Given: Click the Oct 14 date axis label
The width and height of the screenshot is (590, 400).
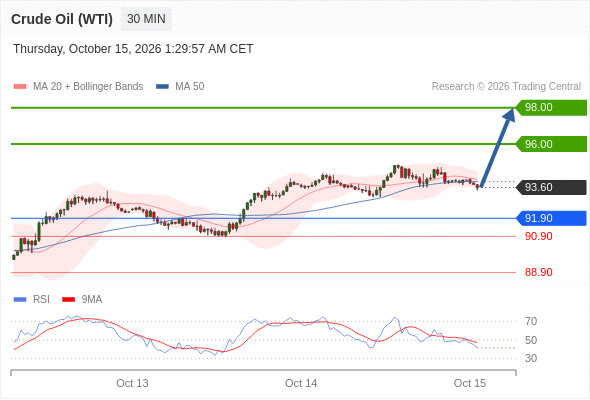Looking at the screenshot, I should (301, 383).
